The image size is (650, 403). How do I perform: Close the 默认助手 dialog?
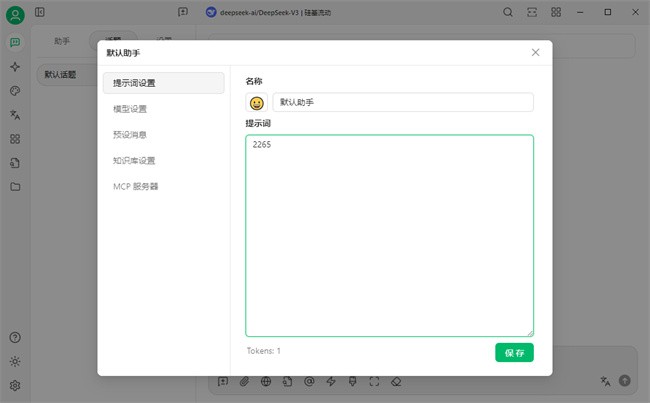[536, 52]
